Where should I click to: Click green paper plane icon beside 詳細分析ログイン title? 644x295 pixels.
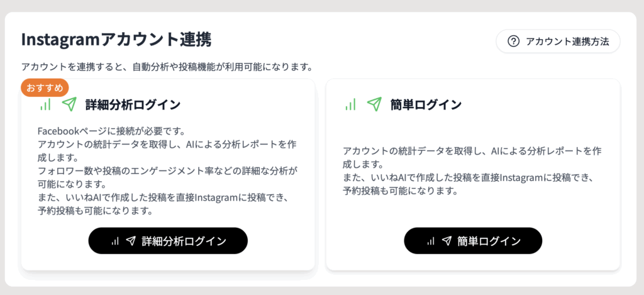(69, 104)
